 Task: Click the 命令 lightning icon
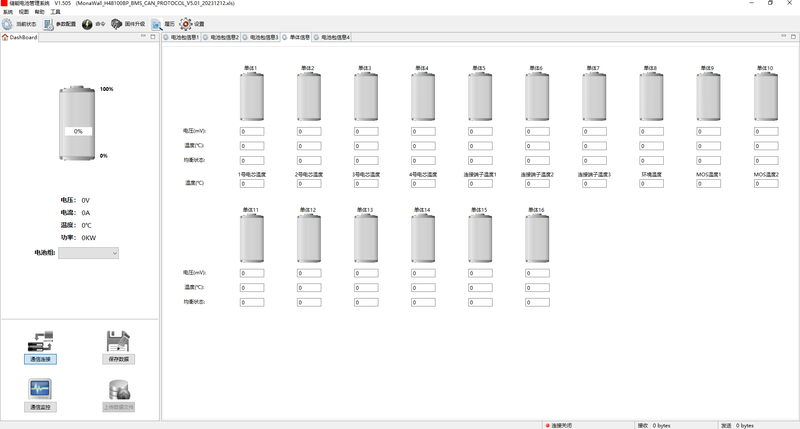(87, 24)
